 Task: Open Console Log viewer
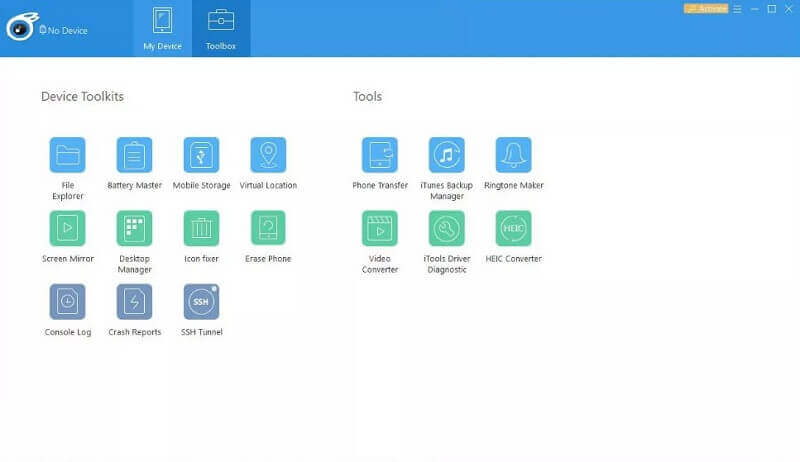(x=67, y=302)
